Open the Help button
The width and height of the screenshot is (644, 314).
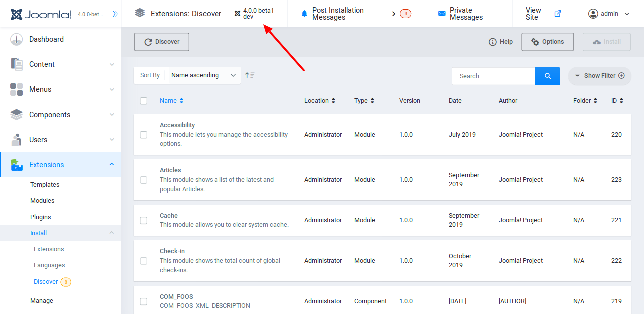point(500,42)
